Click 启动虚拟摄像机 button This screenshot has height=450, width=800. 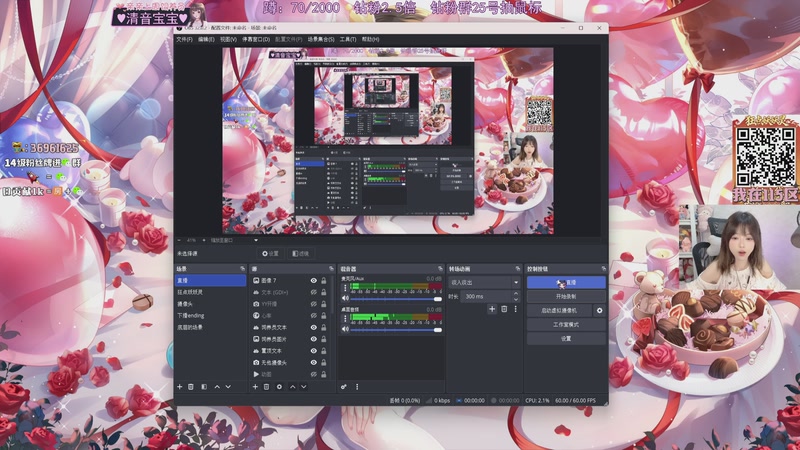tap(559, 310)
